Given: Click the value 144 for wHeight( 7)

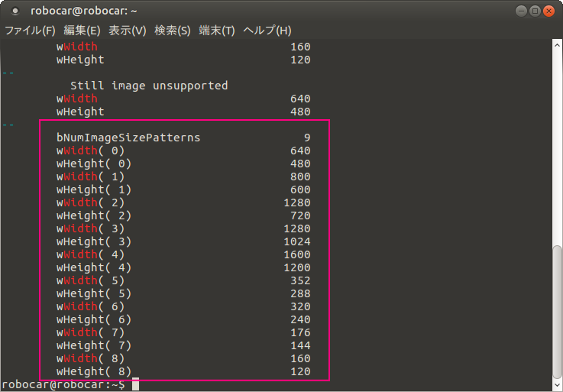Looking at the screenshot, I should (x=300, y=345).
